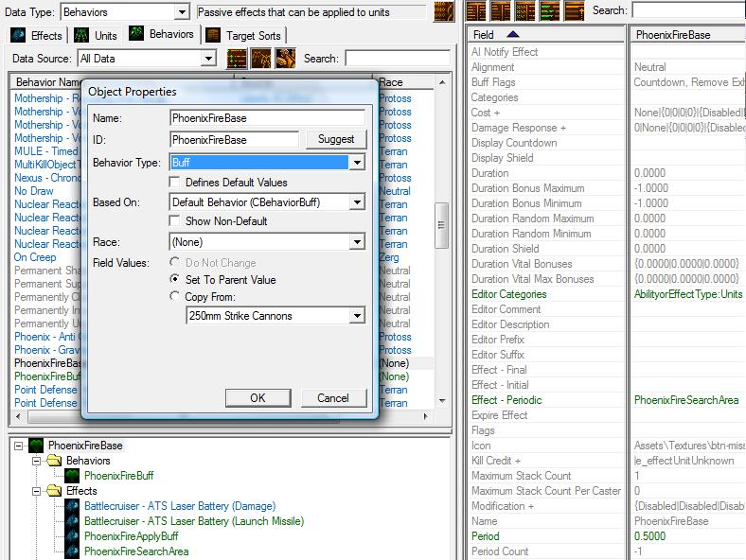Viewport: 746px width, 560px height.
Task: Click the ID input field
Action: pos(234,140)
